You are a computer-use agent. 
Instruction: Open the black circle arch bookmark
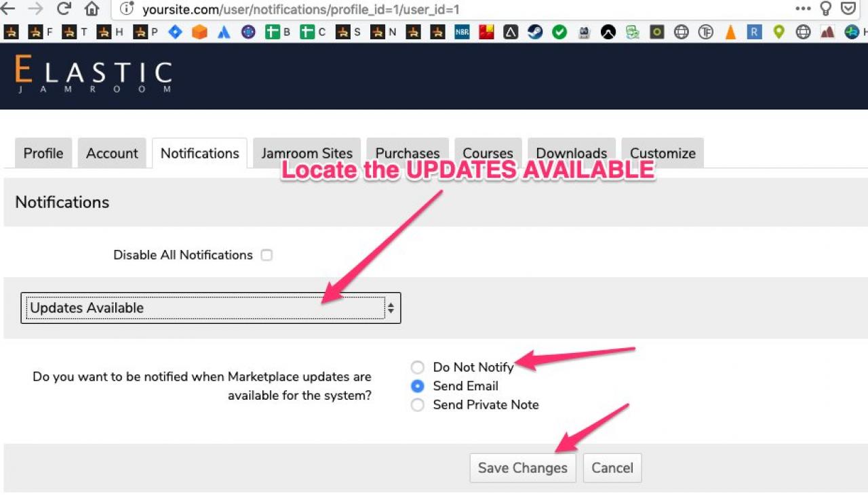(x=608, y=32)
